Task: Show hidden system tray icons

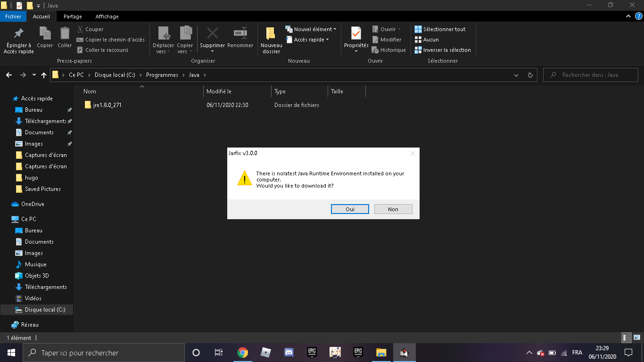Action: pyautogui.click(x=529, y=353)
